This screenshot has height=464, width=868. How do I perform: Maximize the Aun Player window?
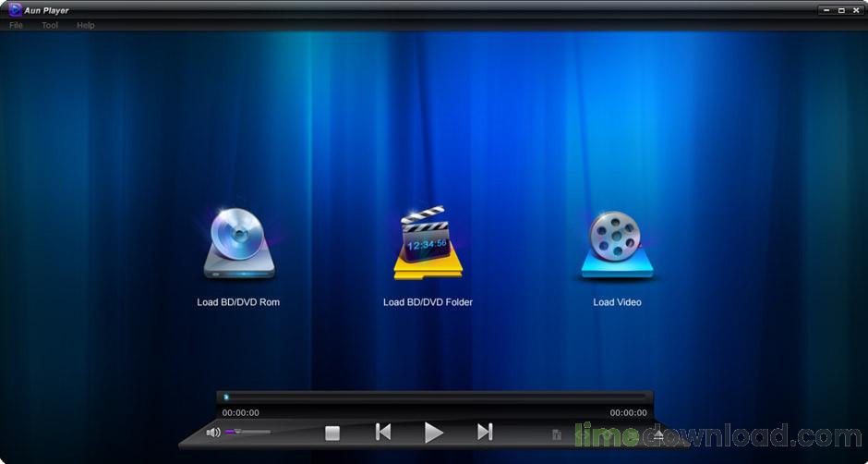pos(840,10)
